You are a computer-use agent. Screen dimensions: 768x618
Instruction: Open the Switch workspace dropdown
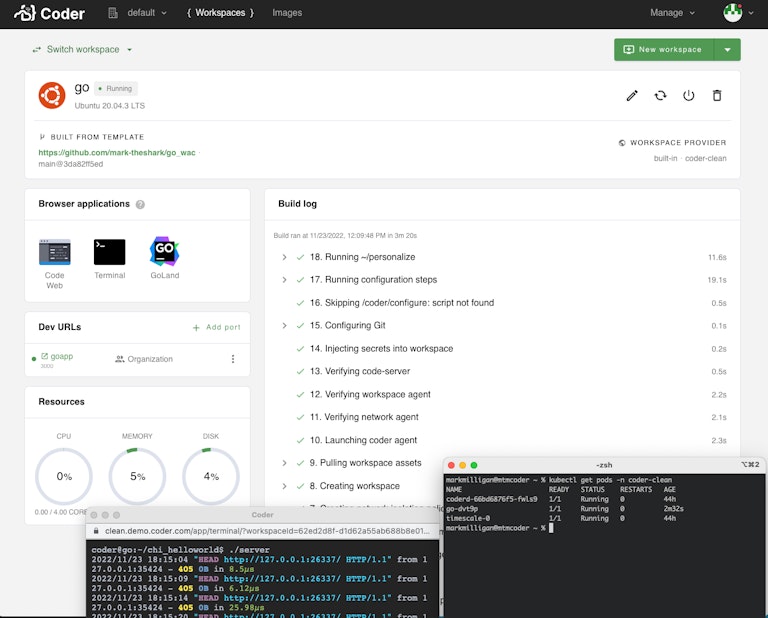click(x=82, y=49)
